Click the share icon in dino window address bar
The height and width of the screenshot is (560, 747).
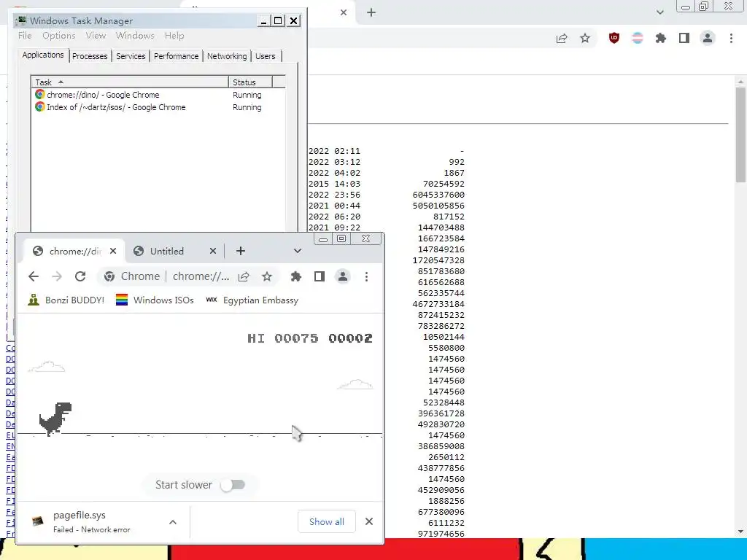point(244,276)
